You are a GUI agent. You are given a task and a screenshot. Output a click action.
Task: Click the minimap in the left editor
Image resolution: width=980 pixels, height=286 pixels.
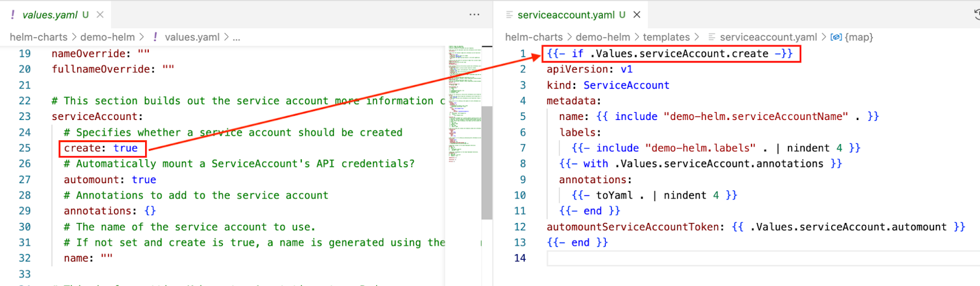[x=464, y=104]
